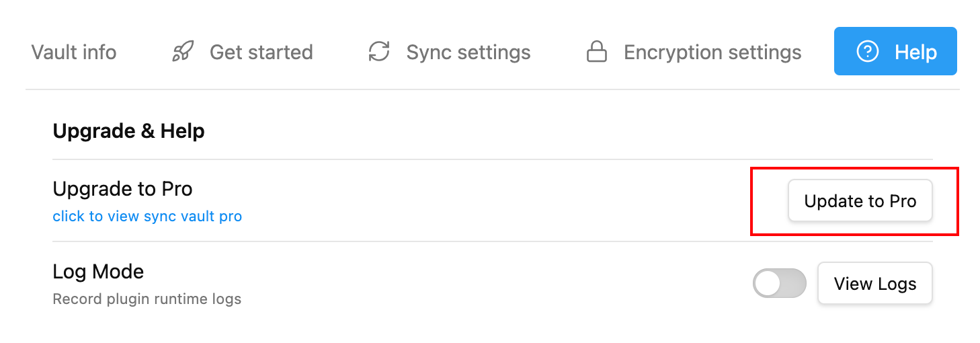Follow the 'click to view sync vault pro' link
This screenshot has width=980, height=343.
point(147,217)
